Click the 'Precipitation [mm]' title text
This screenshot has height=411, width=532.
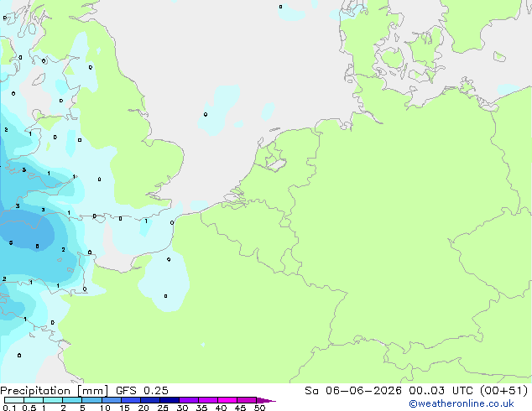click(x=55, y=391)
